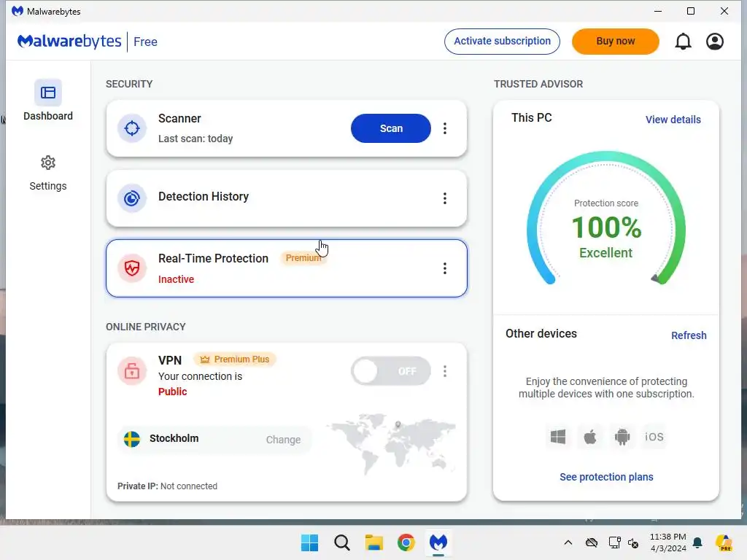Click the red Public connection status
This screenshot has height=560, width=747.
[172, 392]
